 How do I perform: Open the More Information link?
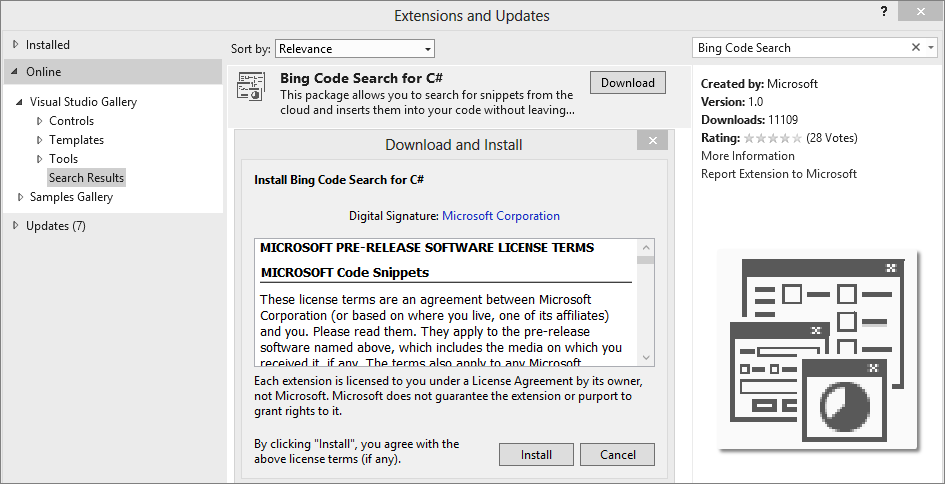pyautogui.click(x=747, y=156)
